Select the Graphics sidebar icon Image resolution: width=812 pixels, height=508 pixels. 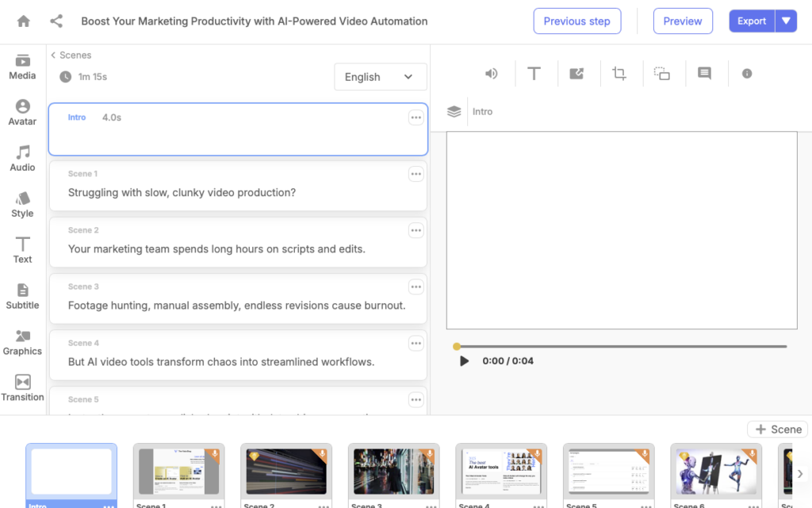21,341
